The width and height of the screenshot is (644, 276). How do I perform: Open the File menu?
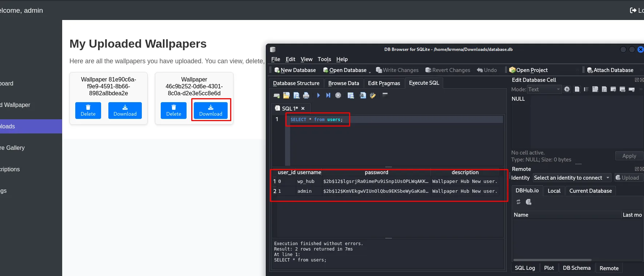(x=276, y=59)
